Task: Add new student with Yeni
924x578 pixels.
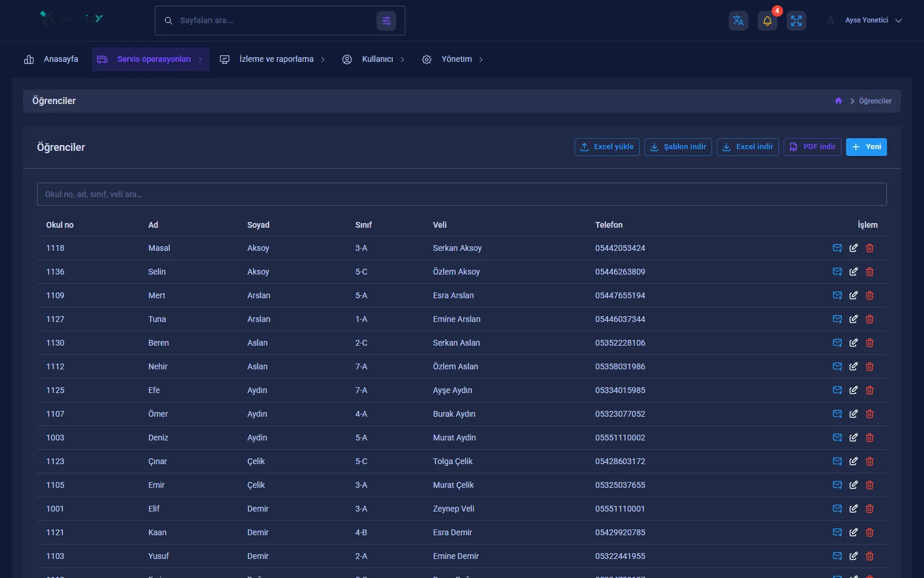Action: pyautogui.click(x=866, y=147)
